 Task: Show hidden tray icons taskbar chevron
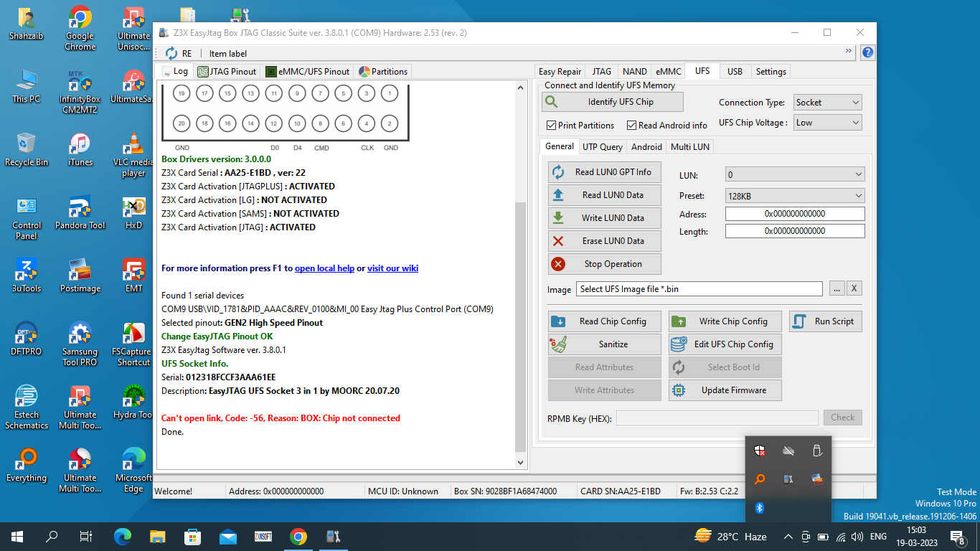(788, 537)
